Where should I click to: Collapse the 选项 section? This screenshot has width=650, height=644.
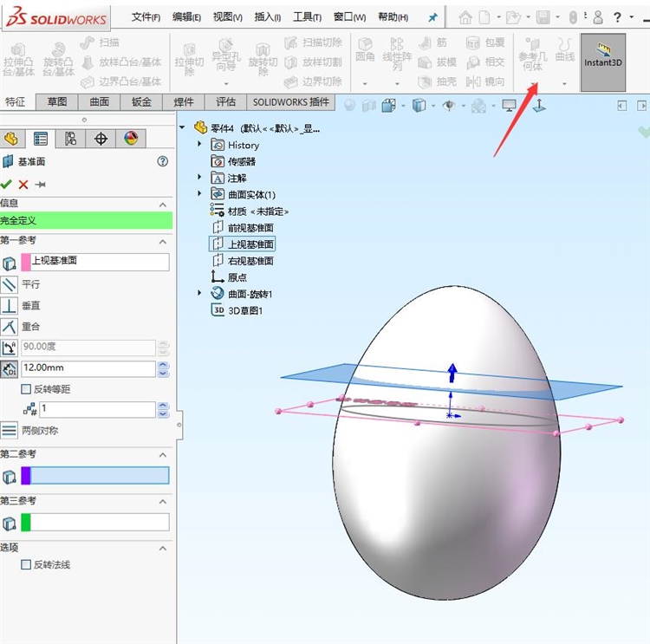coord(163,548)
